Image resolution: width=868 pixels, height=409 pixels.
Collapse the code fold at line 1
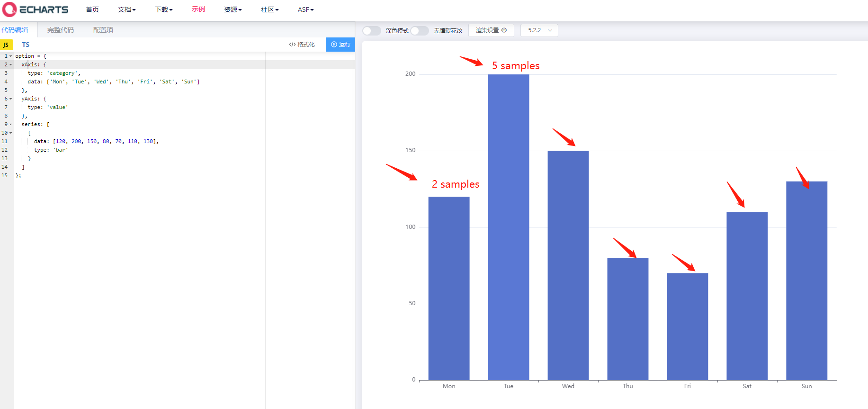click(x=10, y=56)
